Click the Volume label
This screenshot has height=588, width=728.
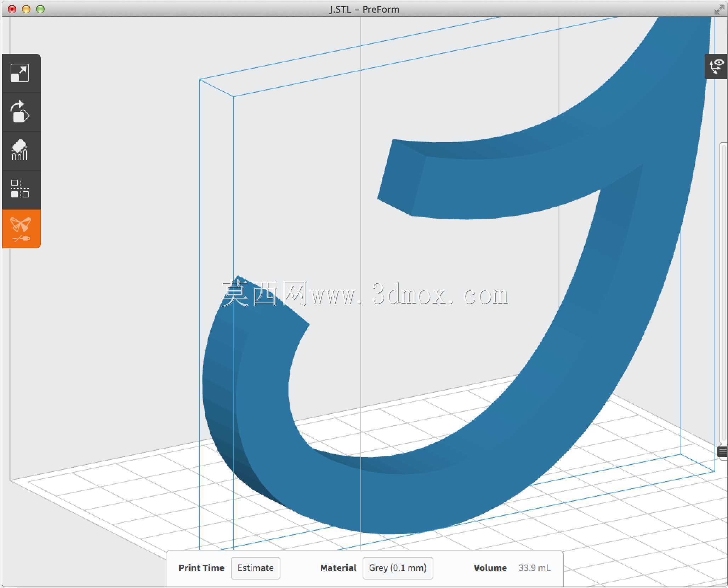(490, 568)
